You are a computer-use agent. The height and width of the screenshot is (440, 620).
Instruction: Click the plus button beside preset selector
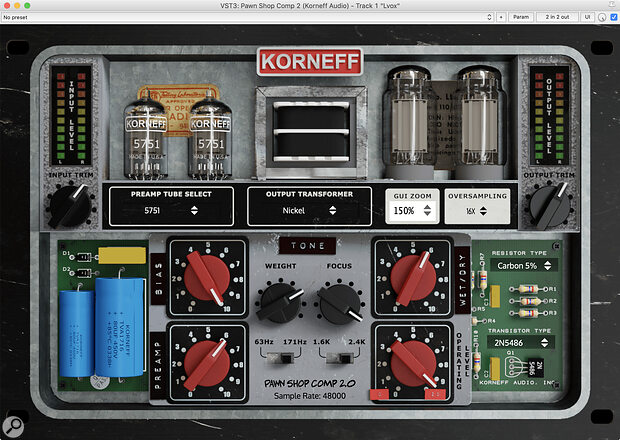(501, 17)
